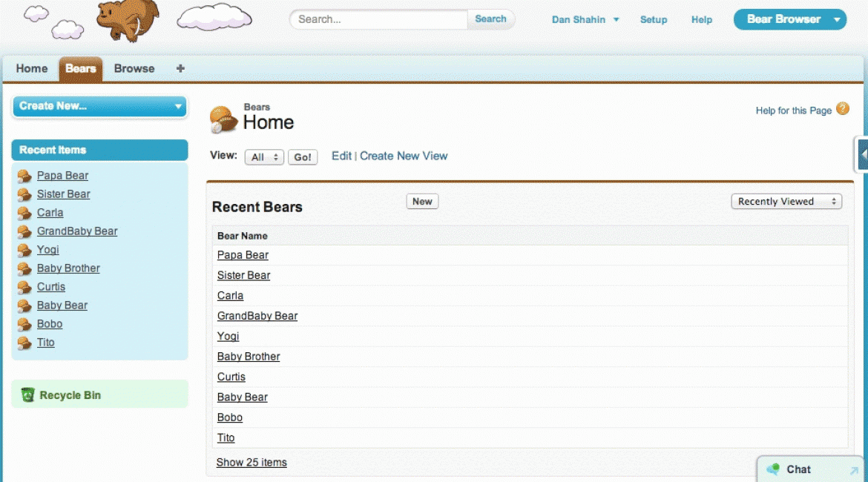Screen dimensions: 868x482
Task: Expand the collapsed right side panel handle
Action: tap(862, 154)
